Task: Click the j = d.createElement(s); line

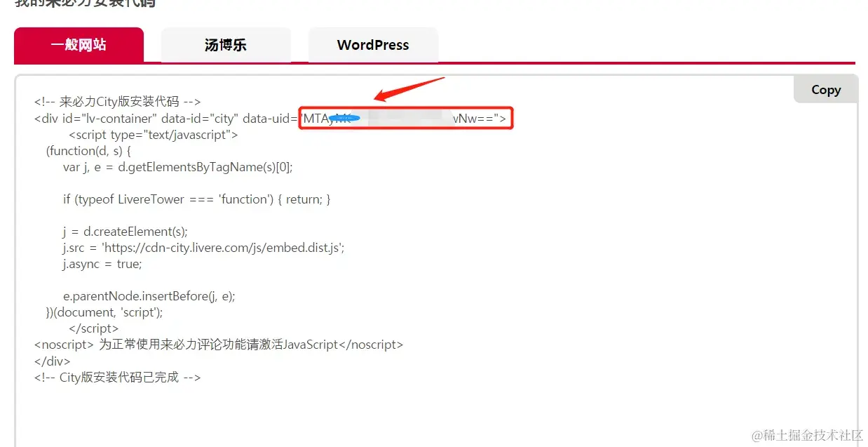Action: 126,232
